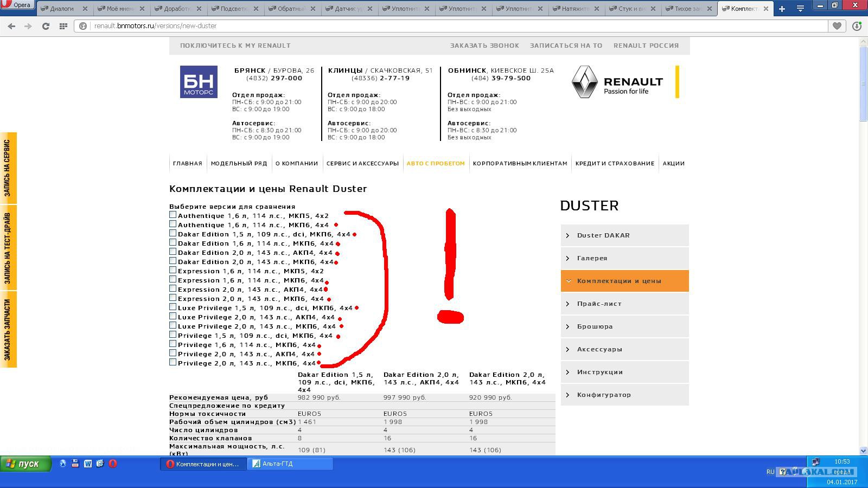
Task: Close the Моё мнение tab
Action: coord(142,9)
